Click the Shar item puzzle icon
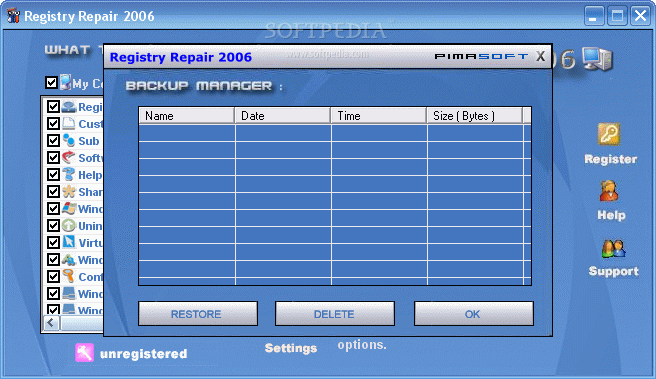 tap(69, 191)
